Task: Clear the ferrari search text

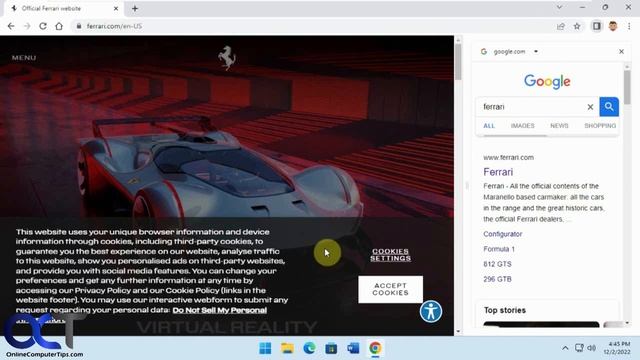Action: 590,107
